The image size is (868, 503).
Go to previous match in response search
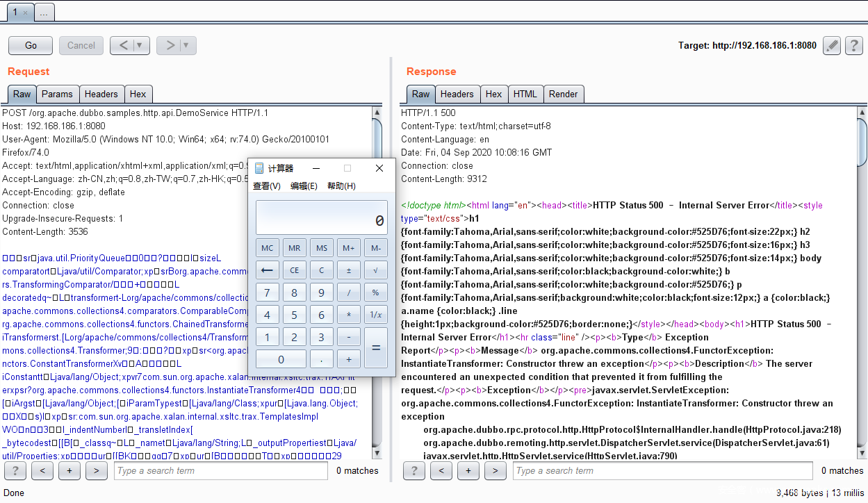click(x=441, y=471)
